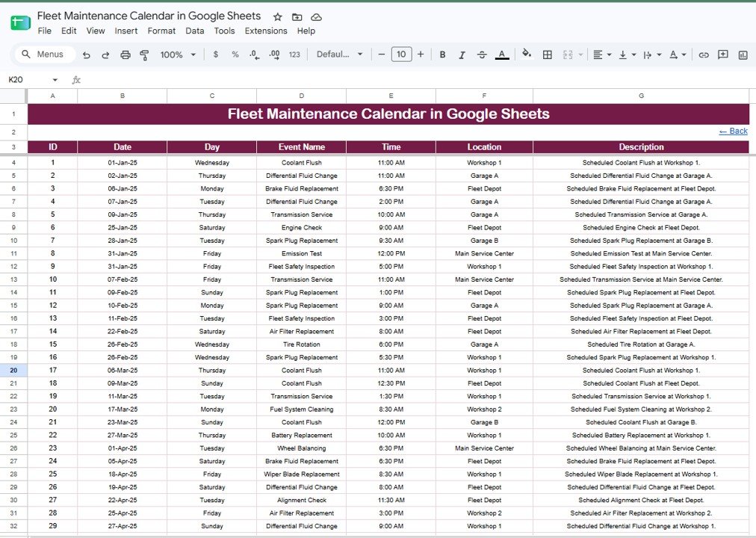Activate the Paint format tool

point(144,55)
